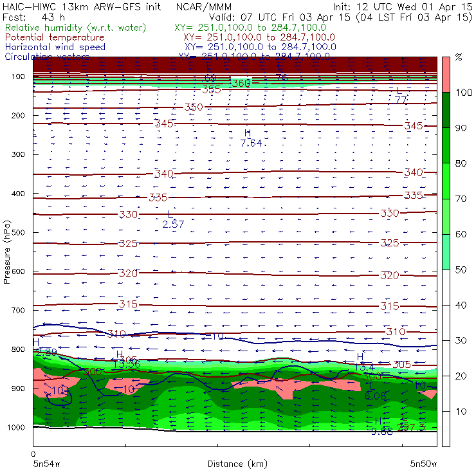Select the 80–90% green colorbar segment
The height and width of the screenshot is (476, 476).
[x=446, y=145]
